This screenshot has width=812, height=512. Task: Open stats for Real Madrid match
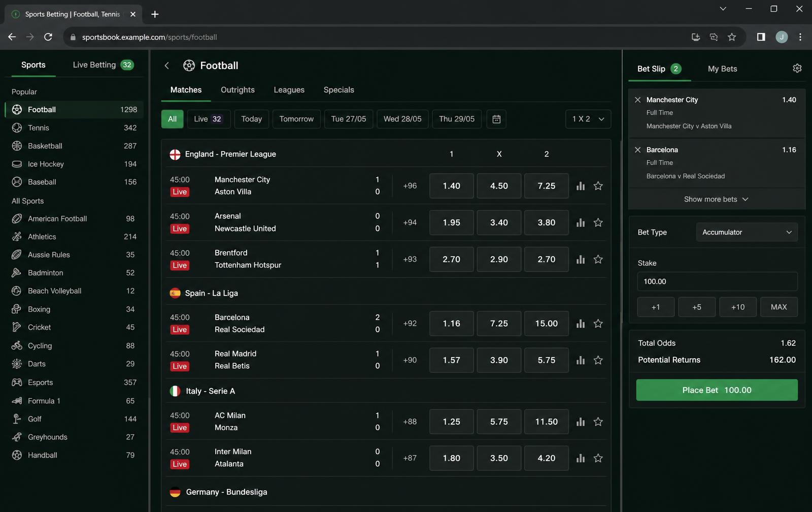pos(581,360)
